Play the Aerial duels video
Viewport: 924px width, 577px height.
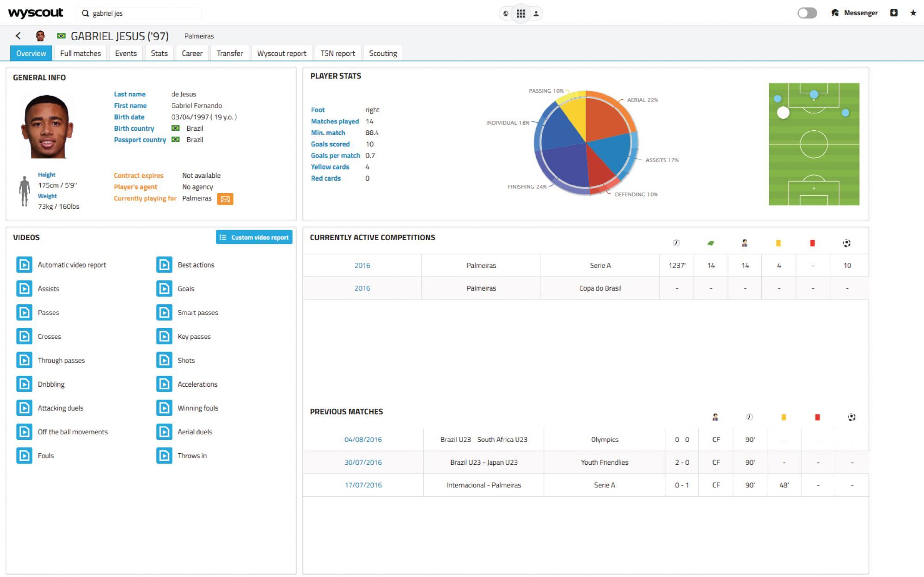pos(164,431)
